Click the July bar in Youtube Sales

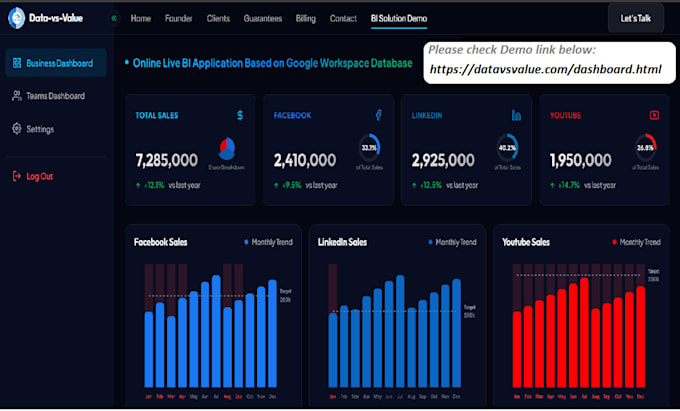pyautogui.click(x=584, y=333)
